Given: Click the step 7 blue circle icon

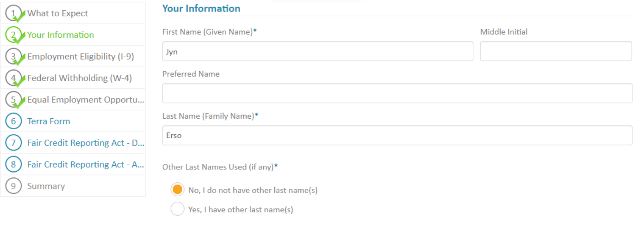Looking at the screenshot, I should [13, 143].
